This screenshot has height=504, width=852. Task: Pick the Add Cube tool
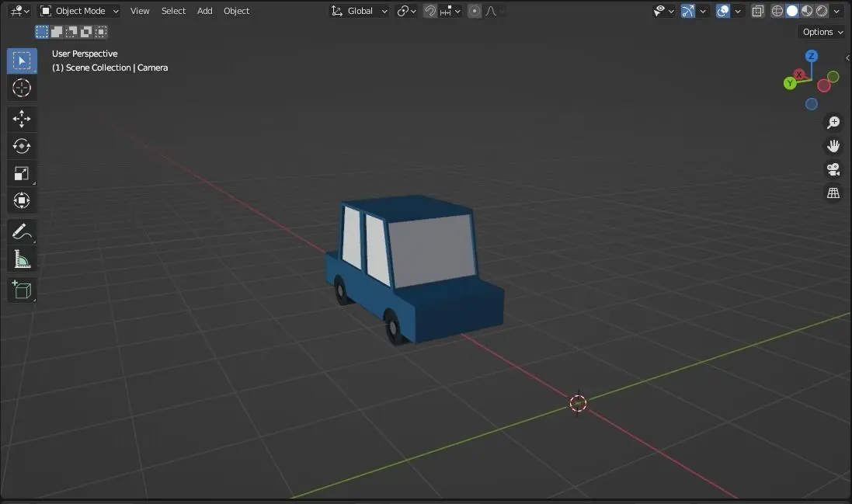coord(22,290)
